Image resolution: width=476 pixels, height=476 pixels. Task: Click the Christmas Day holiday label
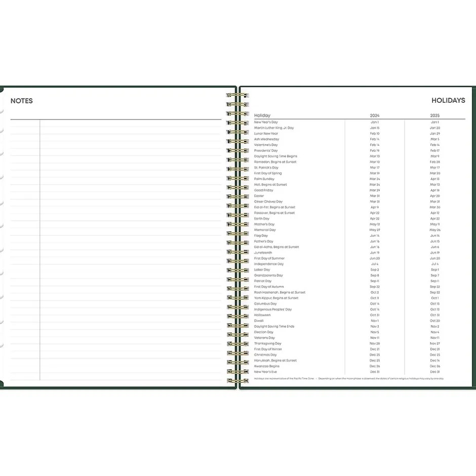click(x=265, y=355)
